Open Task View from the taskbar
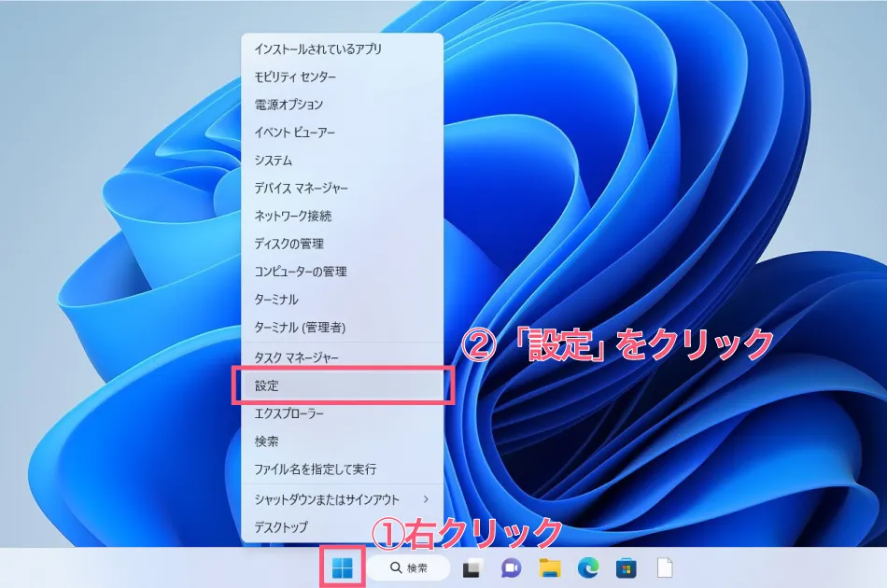This screenshot has height=588, width=887. (472, 567)
